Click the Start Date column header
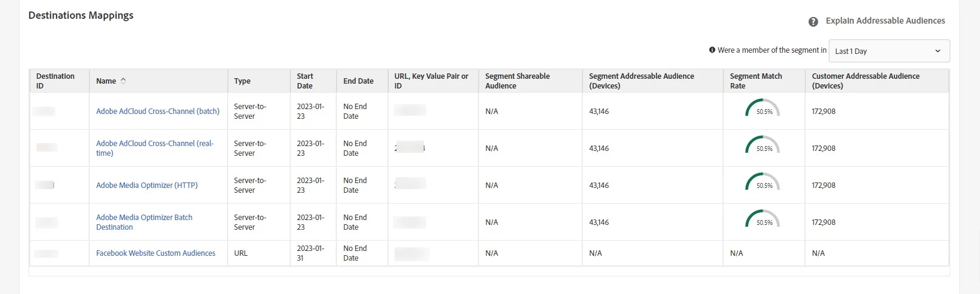The image size is (980, 294). (x=305, y=81)
